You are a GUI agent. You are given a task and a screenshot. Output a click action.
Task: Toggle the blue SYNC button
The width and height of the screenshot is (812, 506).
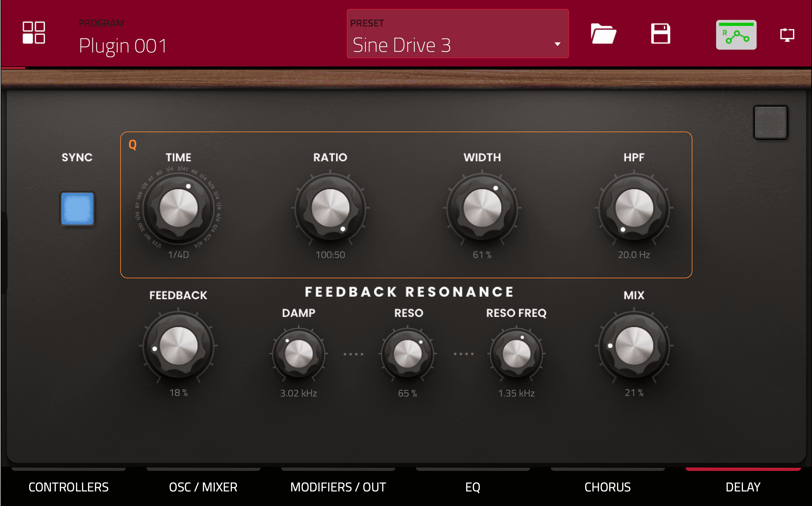(77, 209)
